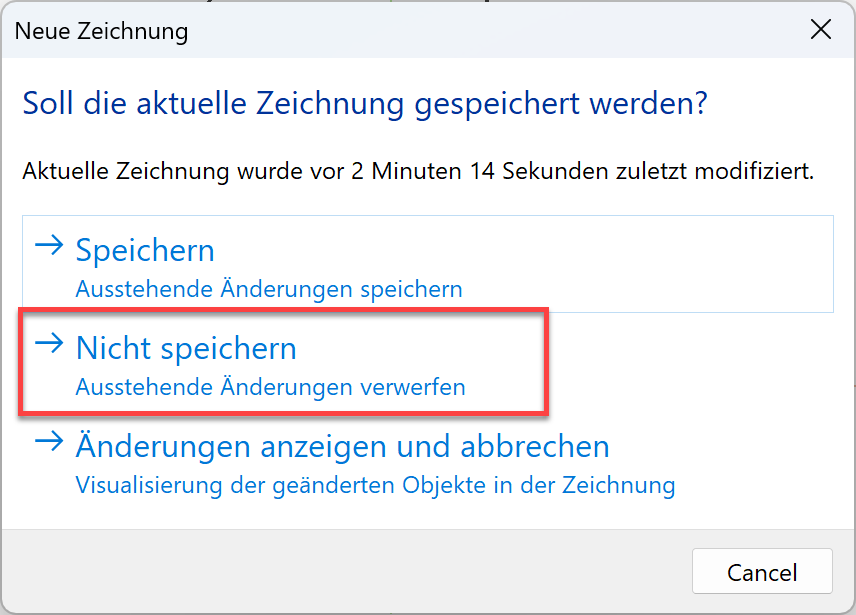Click the Ausstehende Änderungen speichern description
Screen dimensions: 856x615
269,290
